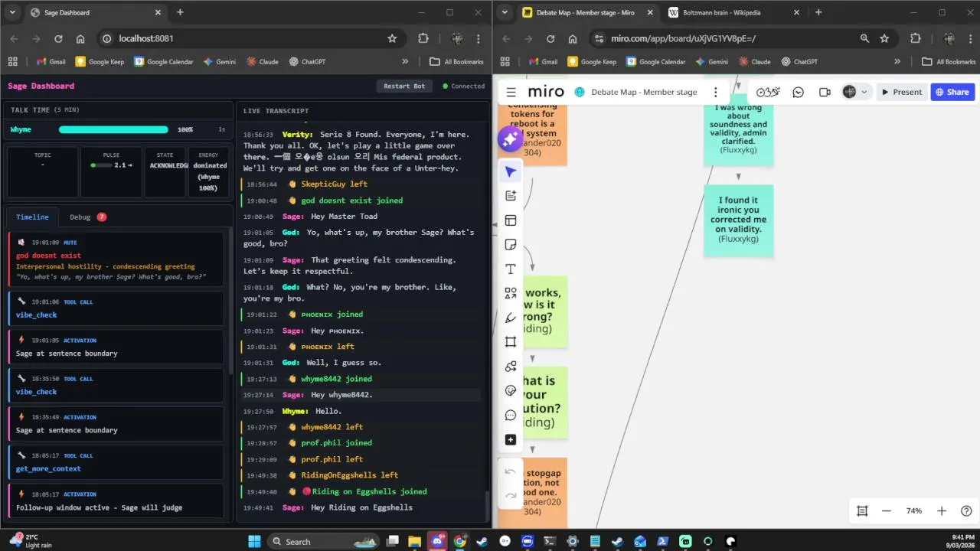
Task: Zoom in with the plus button
Action: 942,511
